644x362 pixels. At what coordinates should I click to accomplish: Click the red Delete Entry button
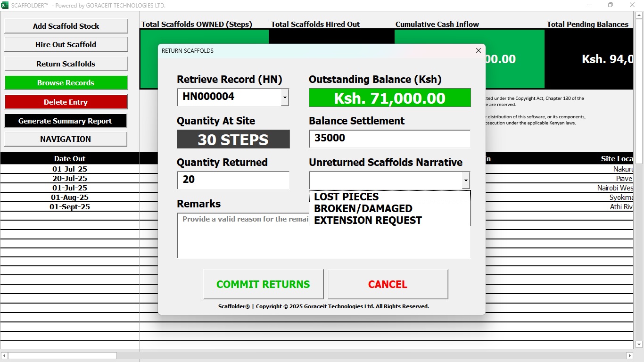pyautogui.click(x=66, y=102)
